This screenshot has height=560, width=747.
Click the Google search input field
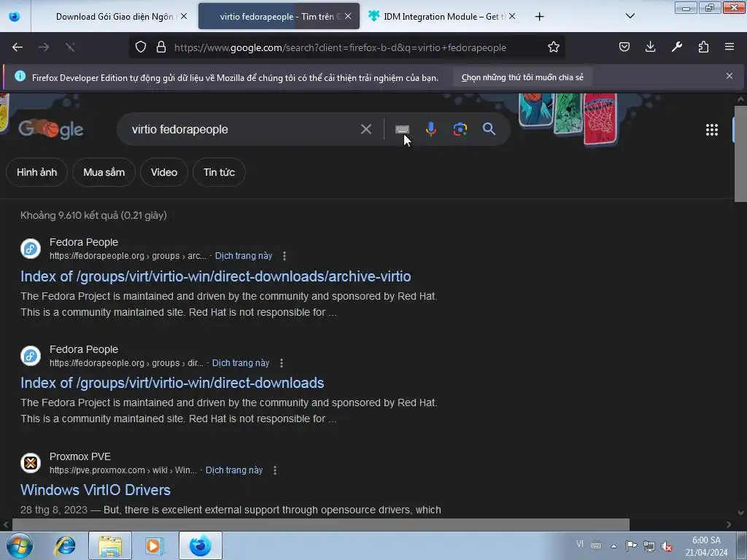(241, 129)
